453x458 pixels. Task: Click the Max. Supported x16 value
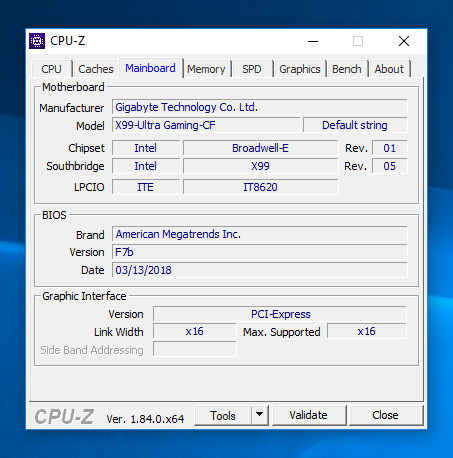point(367,331)
